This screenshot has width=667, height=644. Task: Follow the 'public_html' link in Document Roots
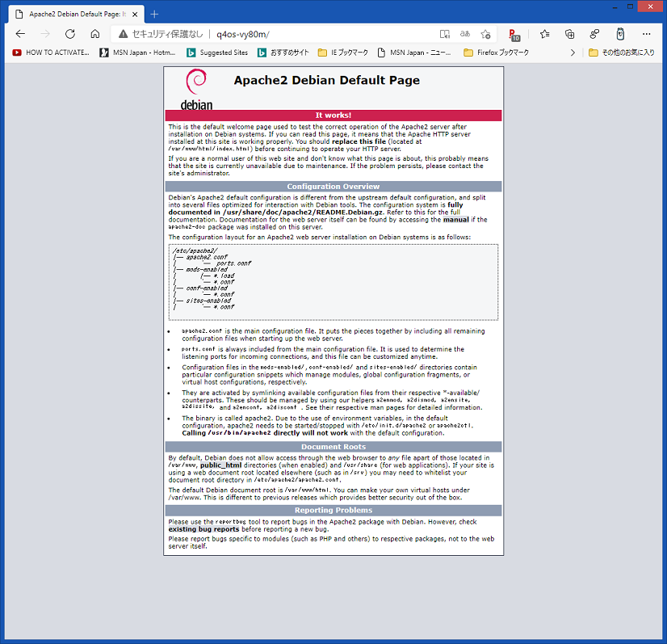(x=220, y=465)
